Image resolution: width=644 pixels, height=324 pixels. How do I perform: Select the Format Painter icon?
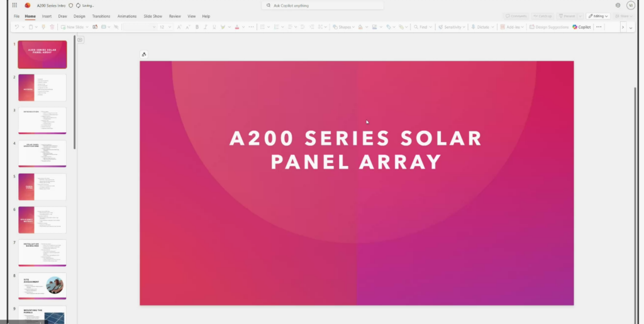(x=43, y=27)
